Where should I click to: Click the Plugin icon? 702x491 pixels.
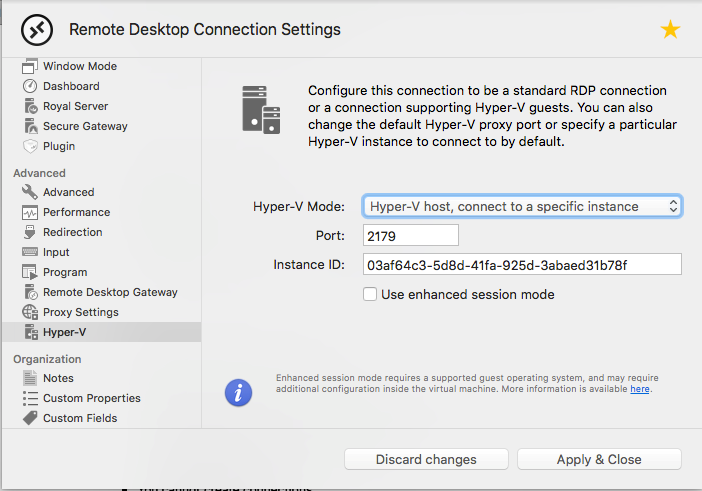[30, 146]
